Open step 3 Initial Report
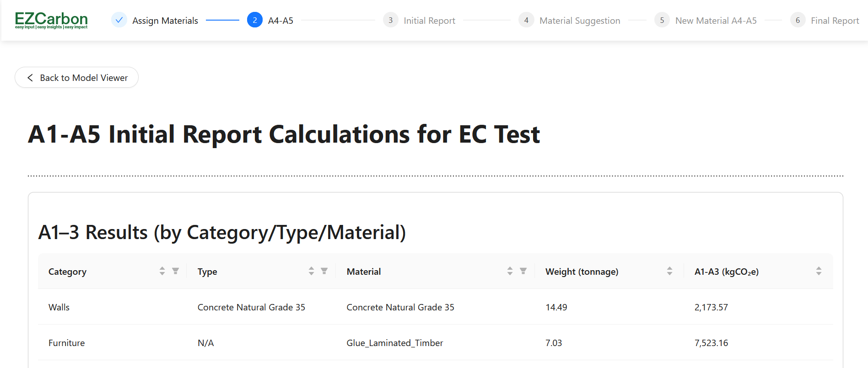 390,20
